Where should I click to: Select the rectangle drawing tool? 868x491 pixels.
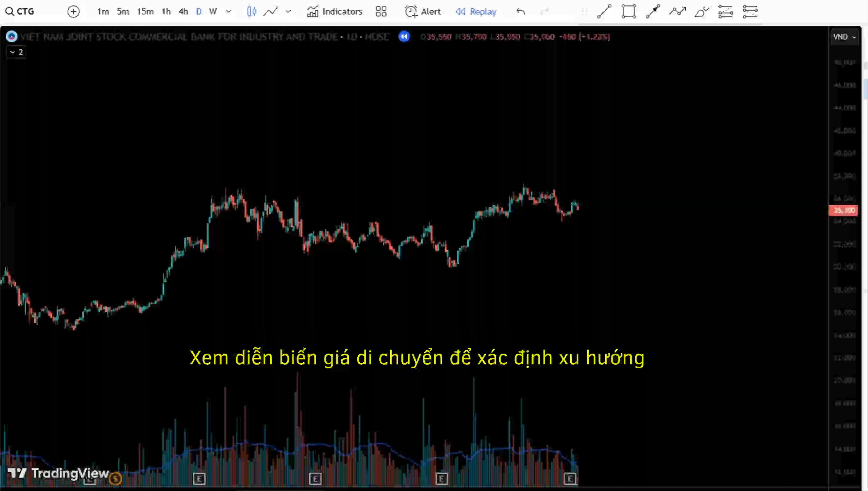[x=628, y=11]
